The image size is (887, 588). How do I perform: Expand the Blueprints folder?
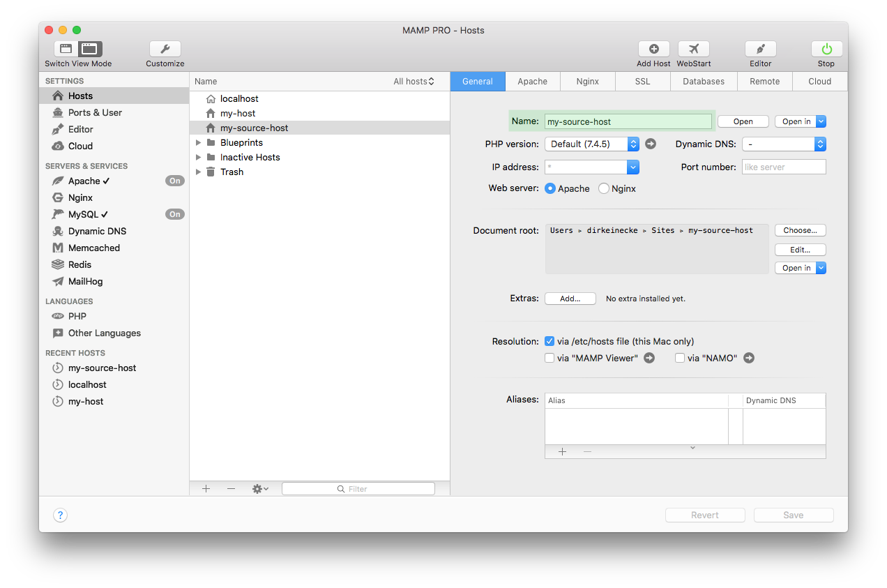pos(199,142)
